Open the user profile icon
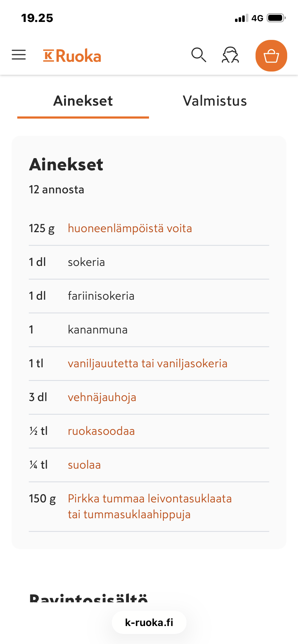Image resolution: width=298 pixels, height=644 pixels. (x=230, y=55)
